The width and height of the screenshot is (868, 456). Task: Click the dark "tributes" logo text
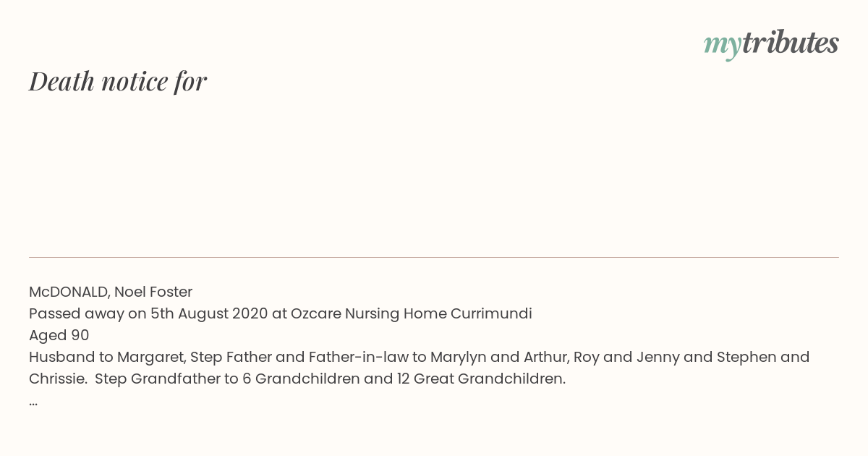[791, 43]
